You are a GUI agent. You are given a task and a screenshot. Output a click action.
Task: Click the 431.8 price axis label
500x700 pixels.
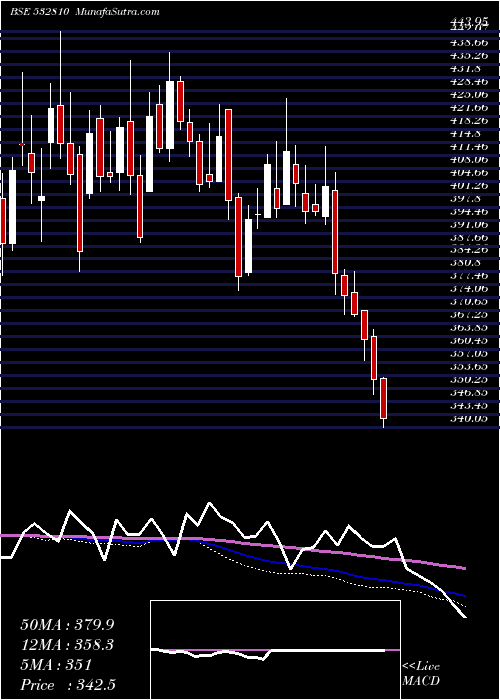tap(465, 69)
